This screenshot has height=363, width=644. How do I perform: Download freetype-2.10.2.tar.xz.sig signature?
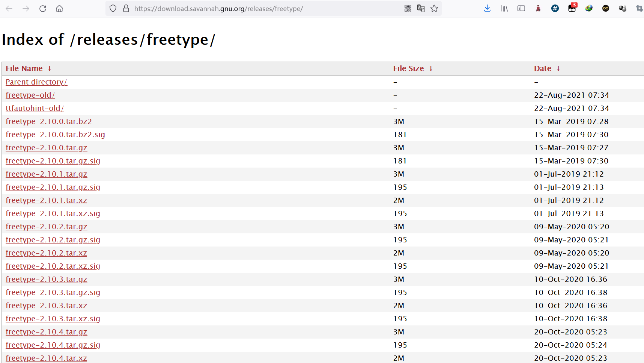pyautogui.click(x=53, y=266)
